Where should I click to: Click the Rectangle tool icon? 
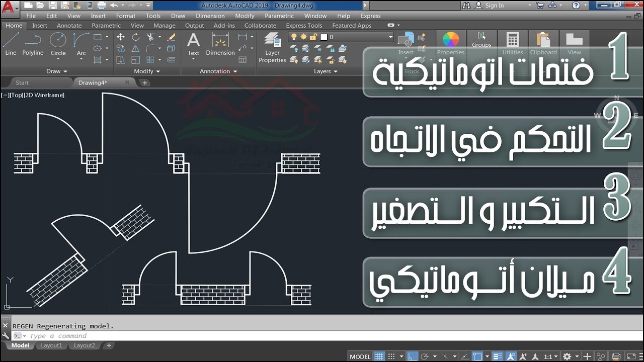[97, 37]
